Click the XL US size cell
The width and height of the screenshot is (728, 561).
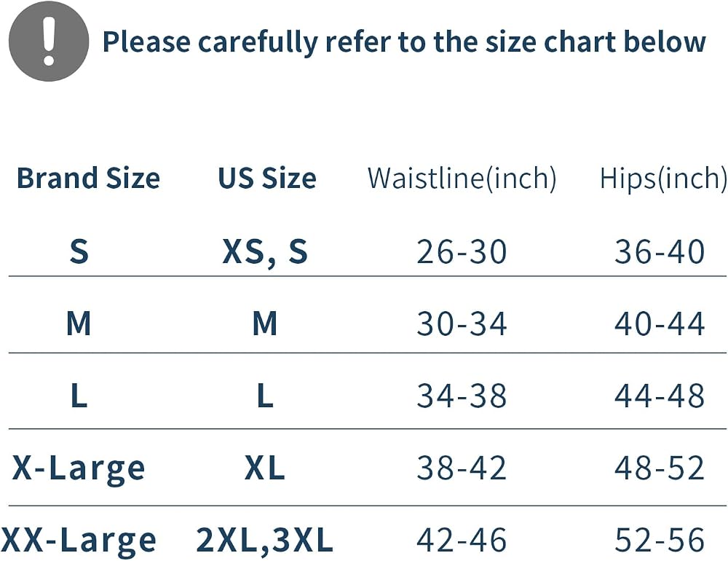coord(265,468)
